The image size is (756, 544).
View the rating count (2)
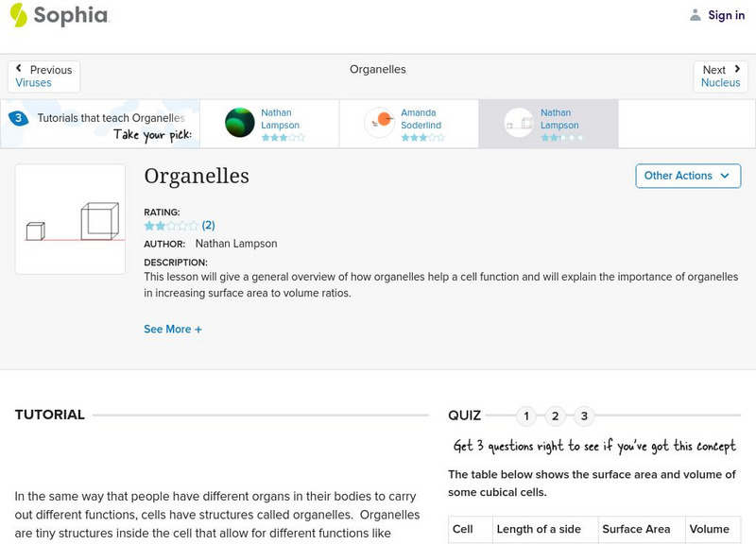[209, 226]
